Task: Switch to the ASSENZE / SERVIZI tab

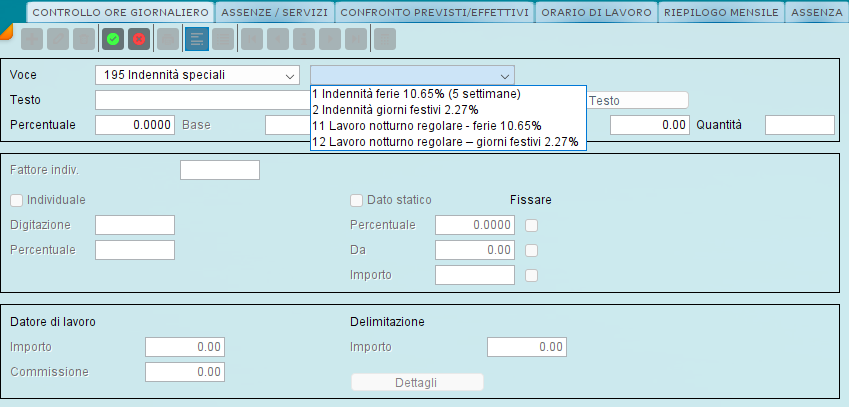Action: (275, 12)
